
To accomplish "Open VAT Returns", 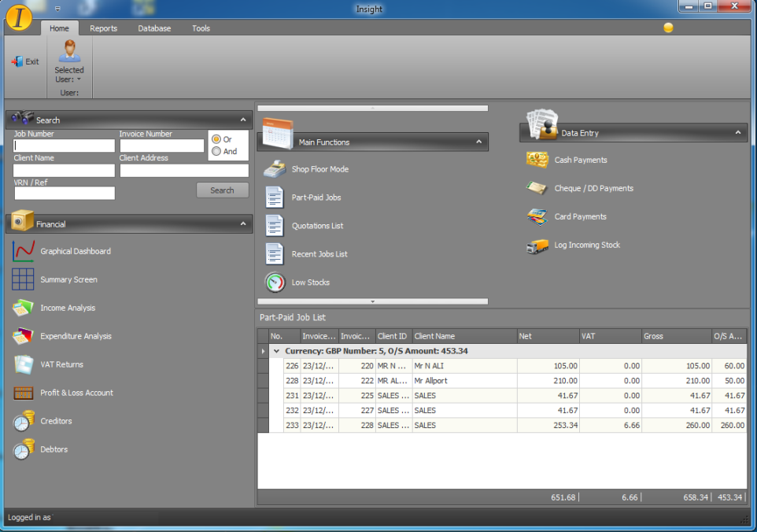I will click(63, 364).
